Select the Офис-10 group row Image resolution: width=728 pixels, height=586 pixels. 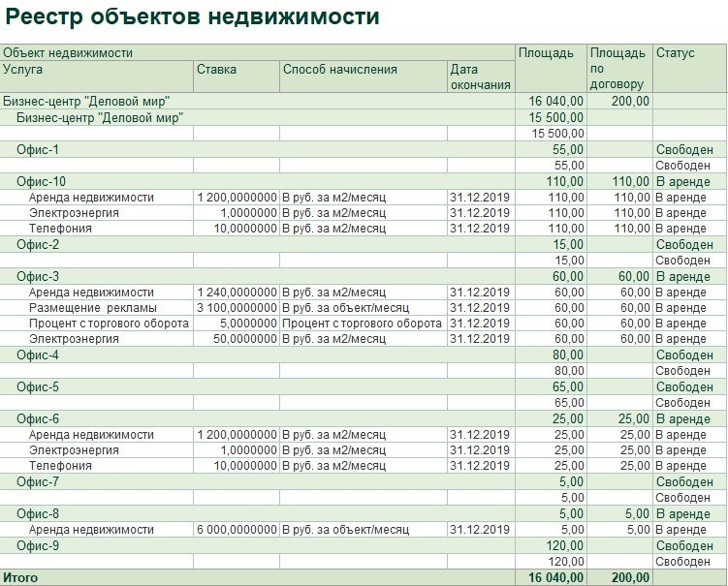coord(42,181)
